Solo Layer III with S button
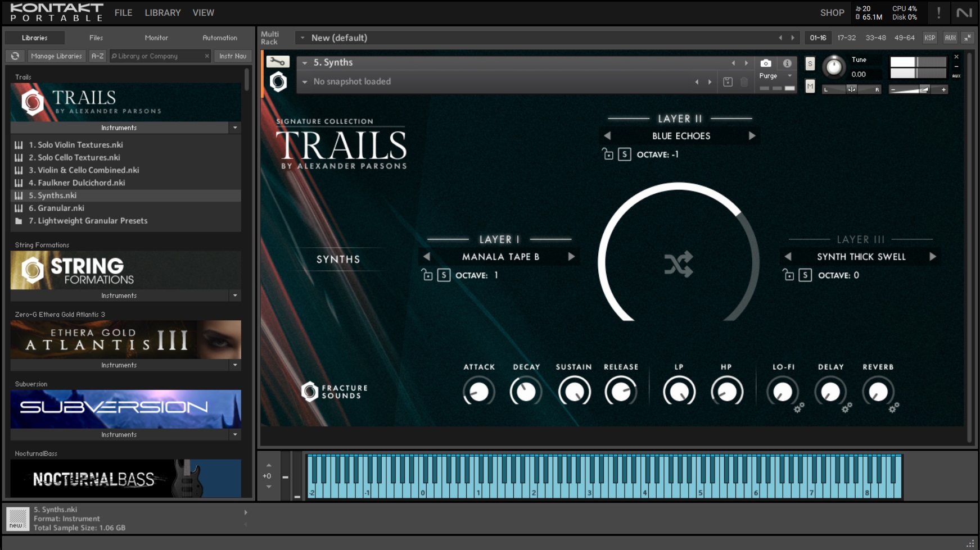Screen dimensions: 980x550 [805, 275]
